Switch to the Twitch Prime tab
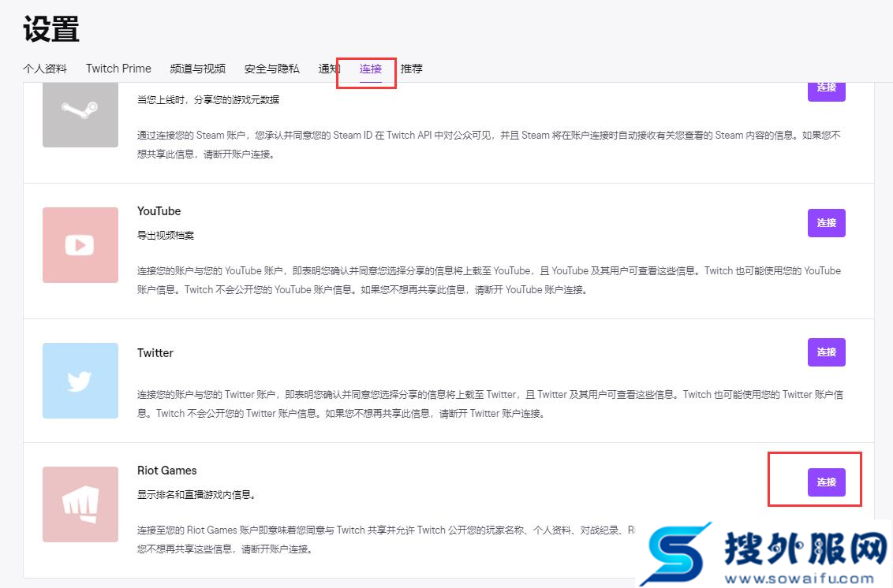The image size is (893, 588). [118, 69]
